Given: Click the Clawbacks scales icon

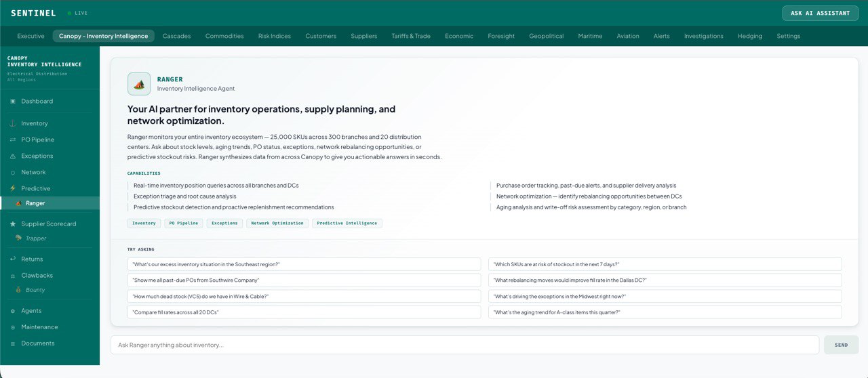Looking at the screenshot, I should tap(13, 276).
